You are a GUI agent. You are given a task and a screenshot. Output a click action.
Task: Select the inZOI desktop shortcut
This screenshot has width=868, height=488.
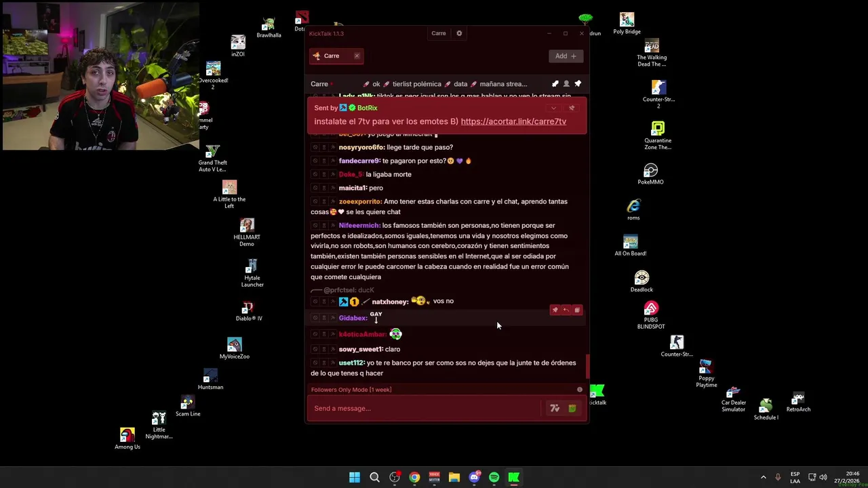[x=237, y=46]
